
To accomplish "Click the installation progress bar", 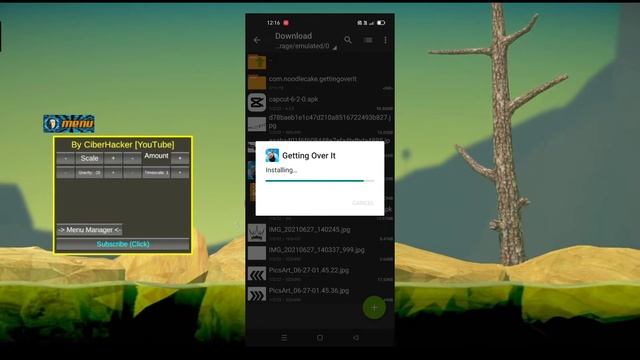I will [x=320, y=180].
